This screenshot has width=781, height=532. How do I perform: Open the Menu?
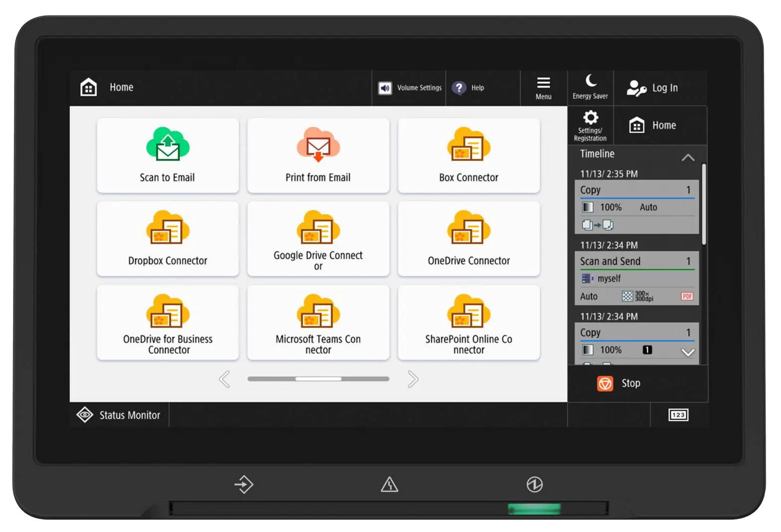544,88
